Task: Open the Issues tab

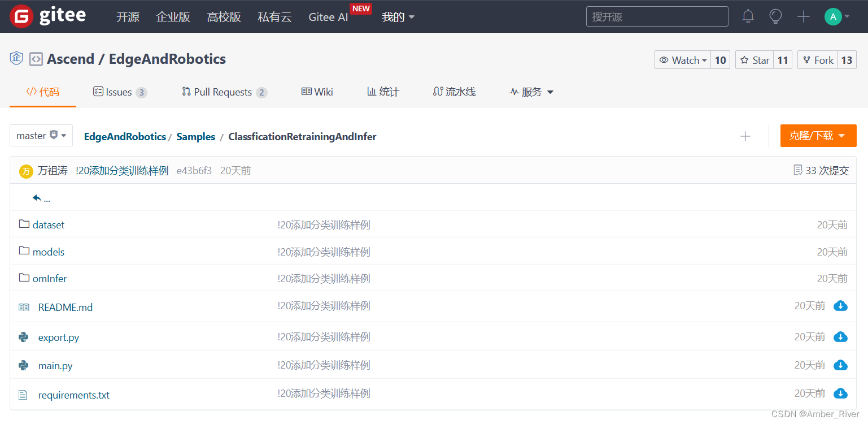Action: pyautogui.click(x=120, y=92)
